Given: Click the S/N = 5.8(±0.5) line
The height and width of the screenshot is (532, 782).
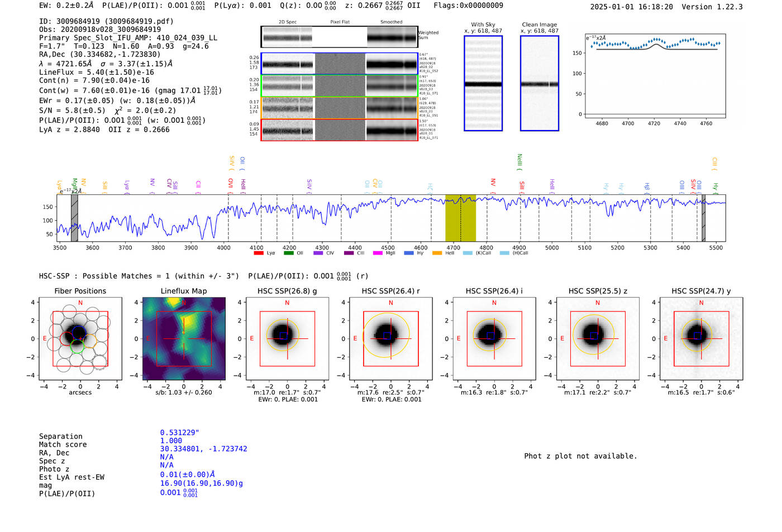Looking at the screenshot, I should [72, 110].
